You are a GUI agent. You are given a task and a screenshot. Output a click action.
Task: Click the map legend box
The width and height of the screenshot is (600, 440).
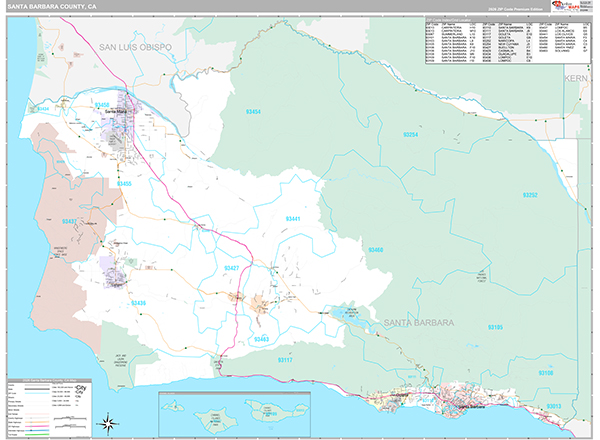point(48,407)
